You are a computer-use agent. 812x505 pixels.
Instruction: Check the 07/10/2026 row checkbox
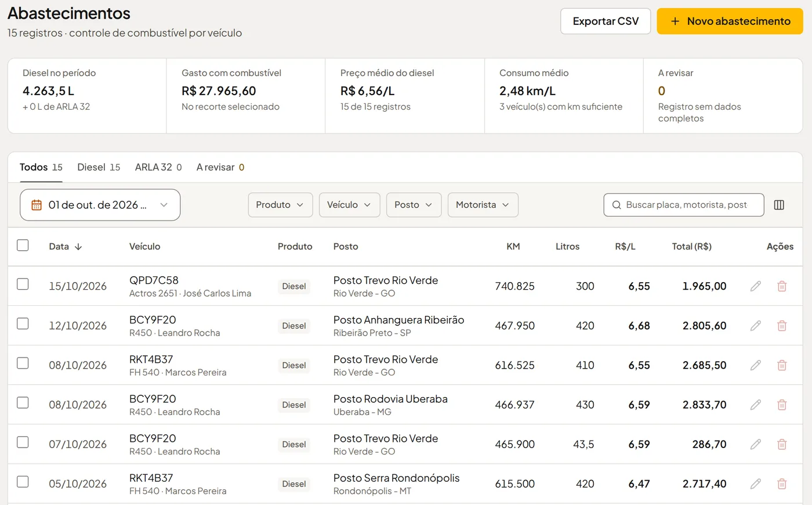click(x=23, y=442)
